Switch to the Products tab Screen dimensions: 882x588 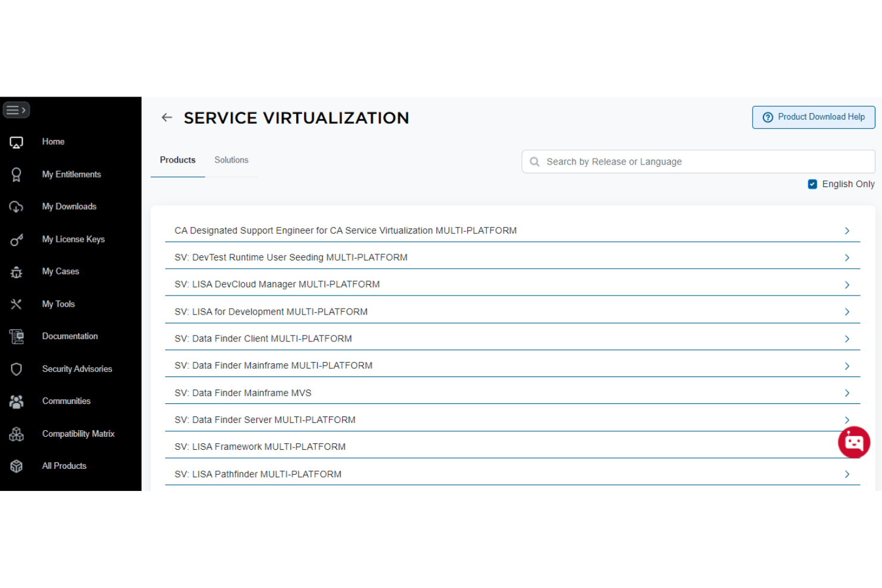coord(178,160)
